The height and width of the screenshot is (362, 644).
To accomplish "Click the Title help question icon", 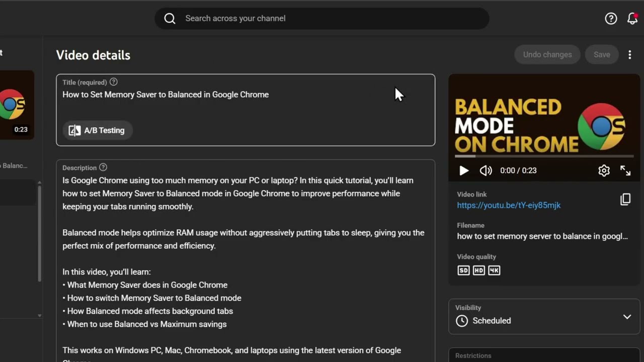I will coord(114,82).
